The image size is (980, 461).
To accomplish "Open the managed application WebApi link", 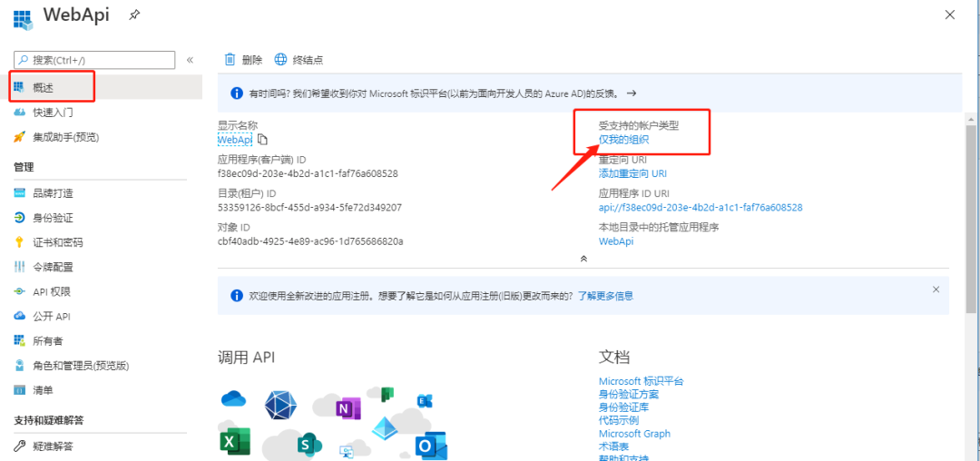I will tap(616, 241).
